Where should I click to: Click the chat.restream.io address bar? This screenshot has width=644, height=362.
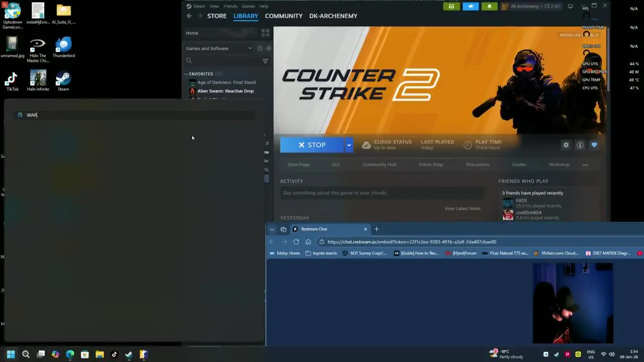pyautogui.click(x=412, y=242)
